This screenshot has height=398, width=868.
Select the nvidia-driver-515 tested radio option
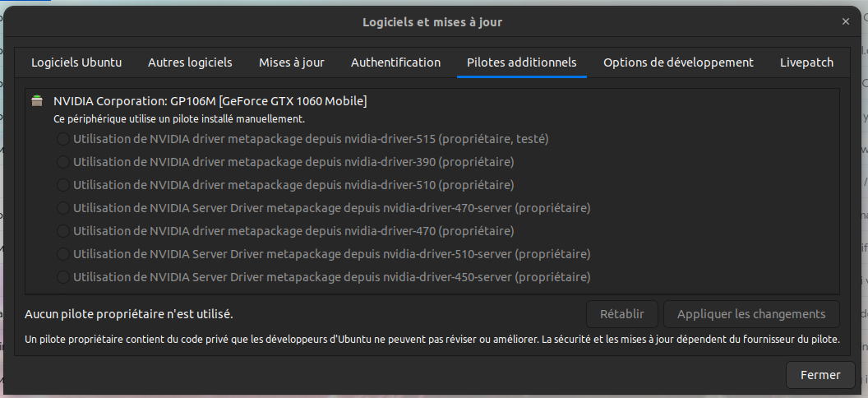[x=63, y=139]
